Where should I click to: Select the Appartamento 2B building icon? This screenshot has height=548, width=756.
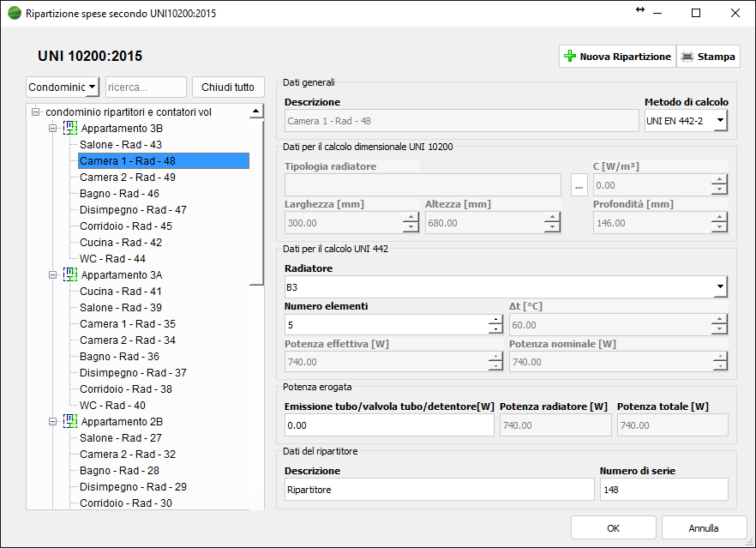click(x=70, y=422)
